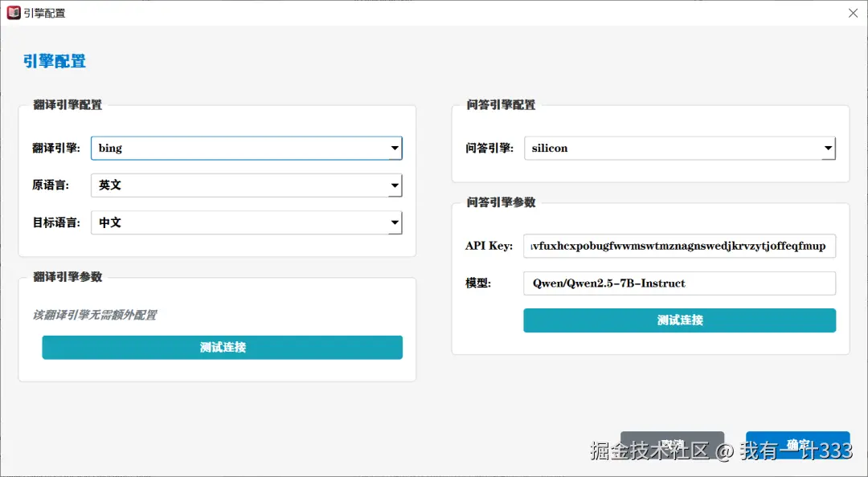Click the 该翻译引擎无需额外配置 note text
The width and height of the screenshot is (868, 477).
[x=95, y=316]
